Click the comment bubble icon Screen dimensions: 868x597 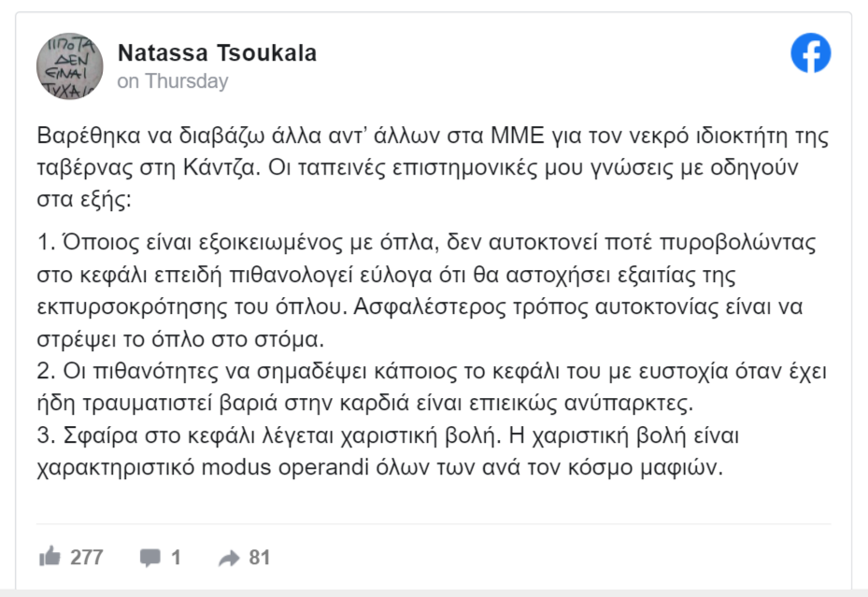click(150, 558)
